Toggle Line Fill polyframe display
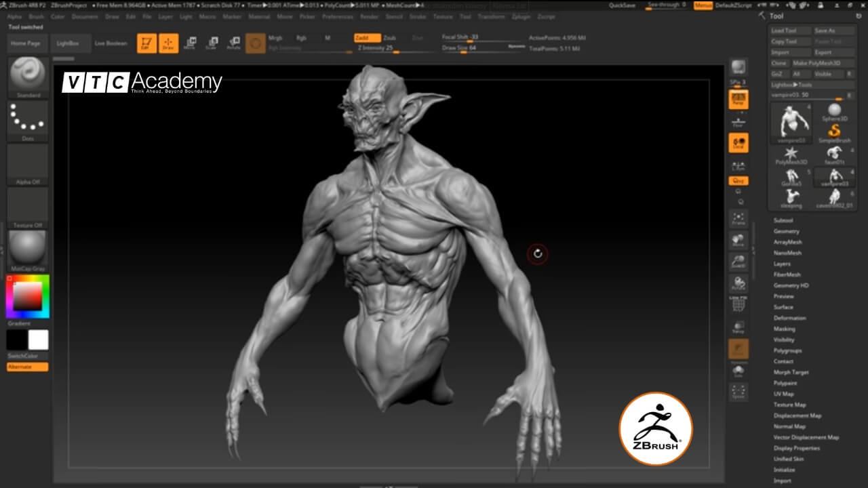This screenshot has width=868, height=488. [x=738, y=304]
